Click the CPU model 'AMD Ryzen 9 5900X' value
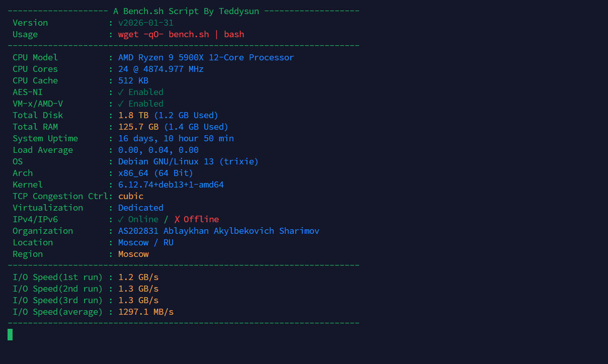 coord(206,57)
